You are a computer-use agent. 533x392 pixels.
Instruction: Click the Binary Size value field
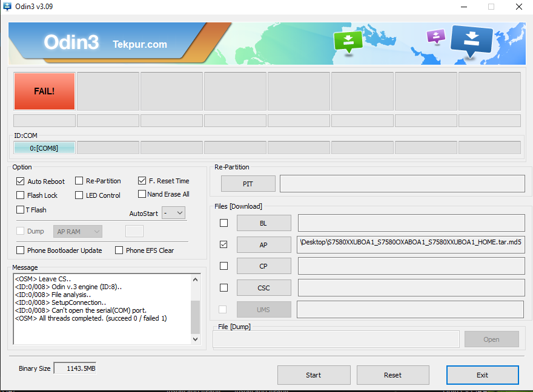pyautogui.click(x=75, y=368)
